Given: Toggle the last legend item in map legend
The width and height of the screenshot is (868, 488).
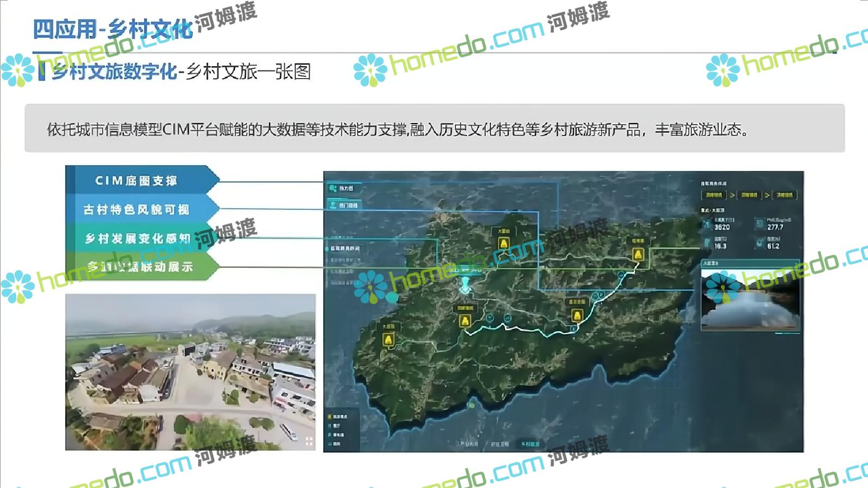Looking at the screenshot, I should [329, 444].
